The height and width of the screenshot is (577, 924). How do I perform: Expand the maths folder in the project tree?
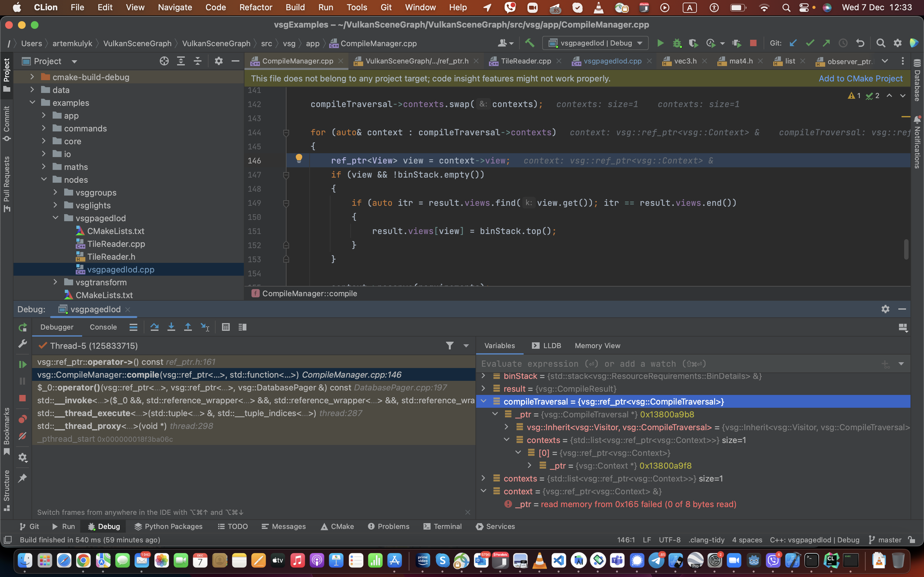point(44,166)
